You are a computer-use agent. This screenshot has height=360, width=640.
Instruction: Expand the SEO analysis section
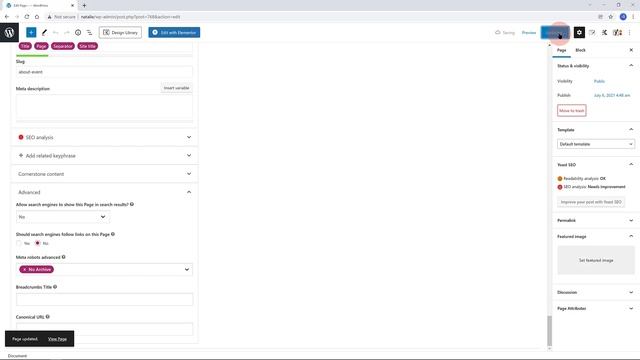(105, 137)
